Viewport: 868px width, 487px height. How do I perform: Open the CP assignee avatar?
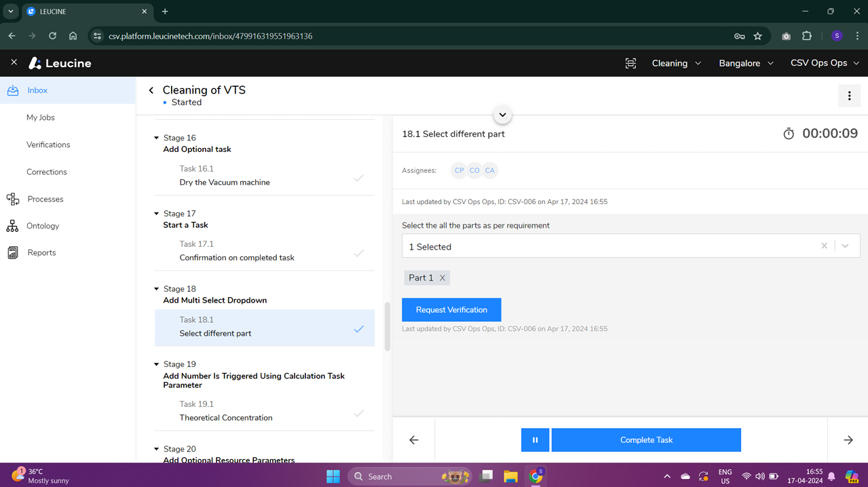459,170
